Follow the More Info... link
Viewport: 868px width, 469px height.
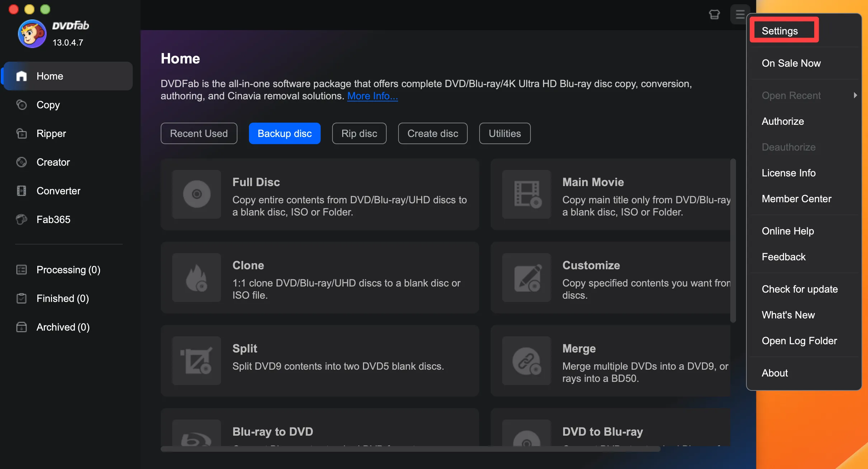[x=372, y=96]
